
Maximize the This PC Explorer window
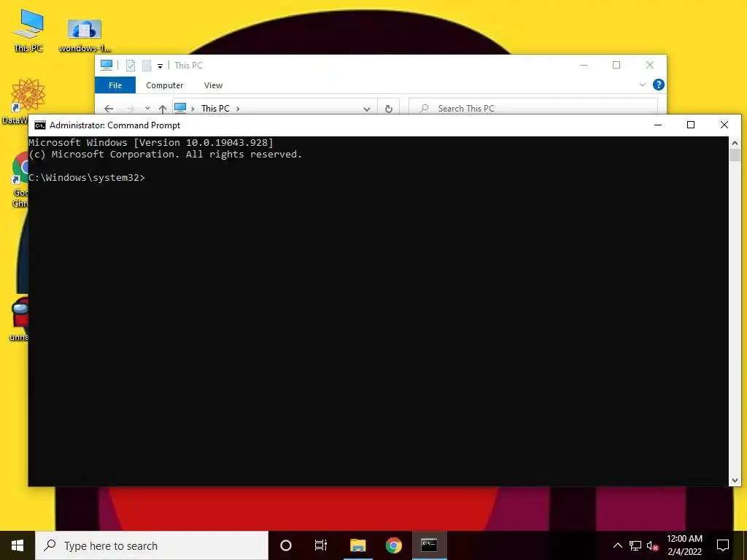[x=616, y=65]
